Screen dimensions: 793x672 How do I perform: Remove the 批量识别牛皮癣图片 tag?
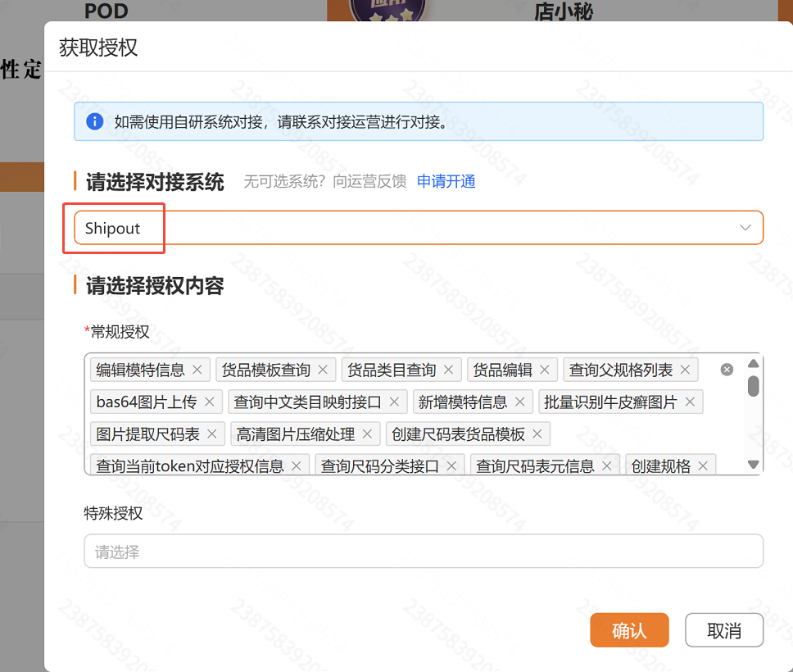pyautogui.click(x=690, y=402)
